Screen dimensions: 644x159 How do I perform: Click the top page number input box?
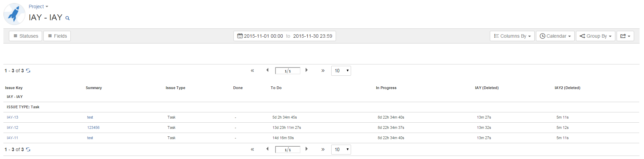point(287,71)
